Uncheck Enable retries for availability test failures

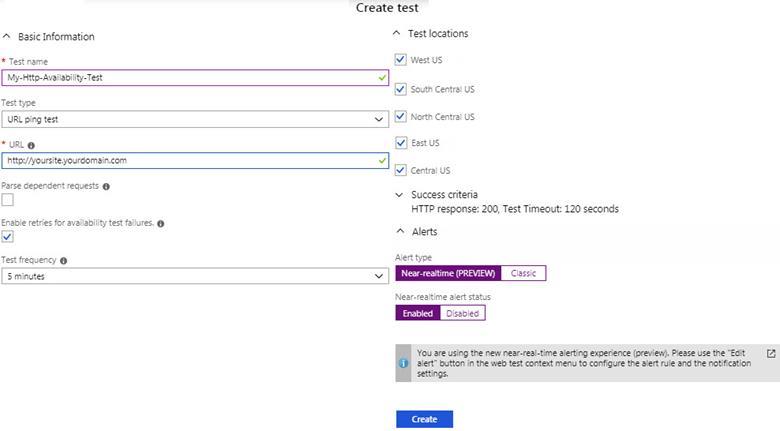click(7, 237)
